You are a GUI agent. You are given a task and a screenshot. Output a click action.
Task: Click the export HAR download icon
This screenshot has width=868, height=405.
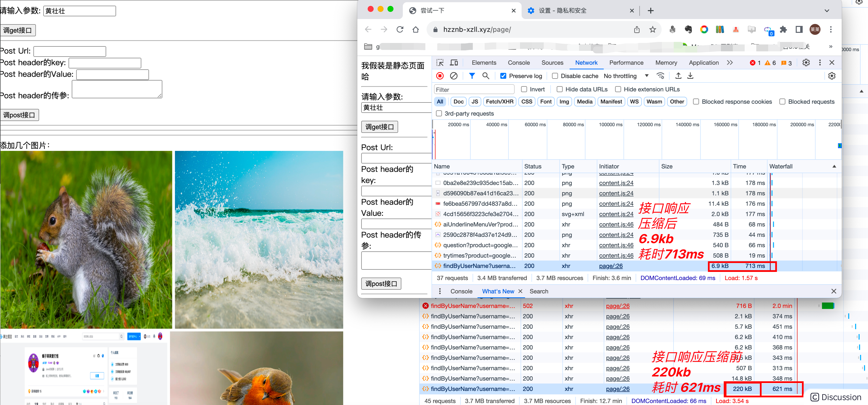coord(690,76)
